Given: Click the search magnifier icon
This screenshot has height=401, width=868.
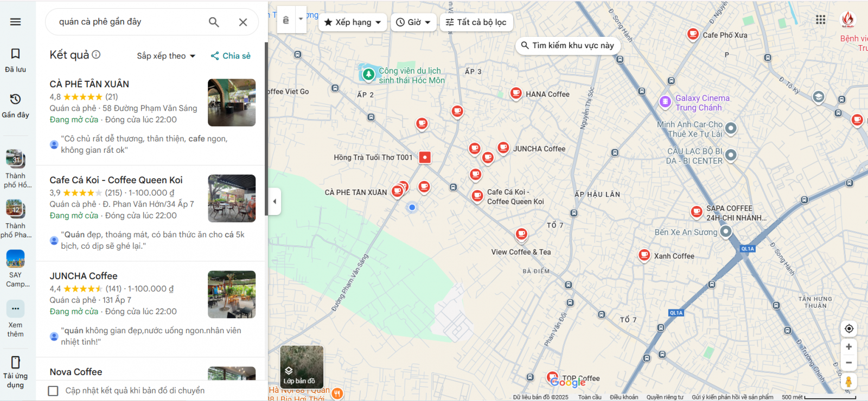Looking at the screenshot, I should pos(214,22).
